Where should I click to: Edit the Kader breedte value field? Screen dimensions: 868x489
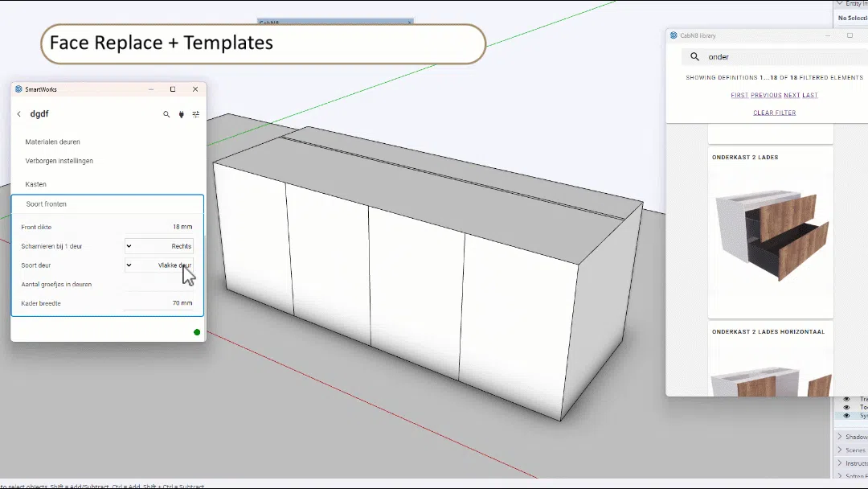(159, 303)
